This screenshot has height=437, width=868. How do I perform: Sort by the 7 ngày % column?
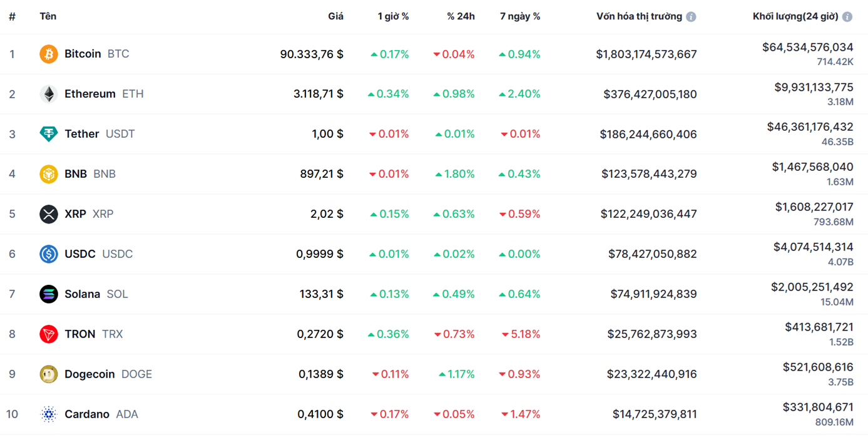pyautogui.click(x=519, y=16)
